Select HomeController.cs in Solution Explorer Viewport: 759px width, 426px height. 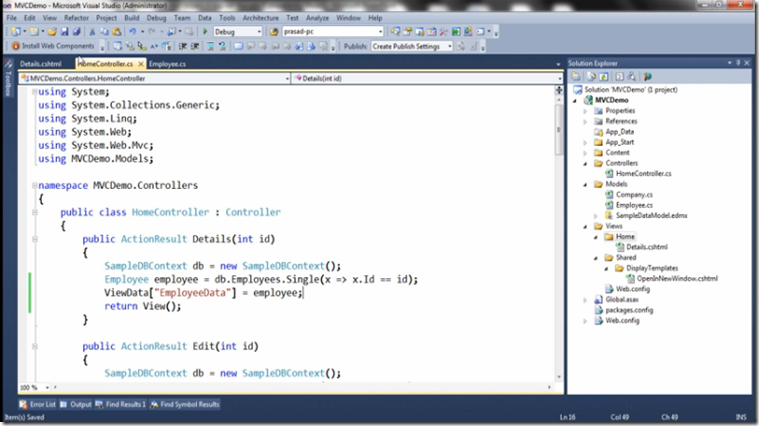click(x=643, y=174)
